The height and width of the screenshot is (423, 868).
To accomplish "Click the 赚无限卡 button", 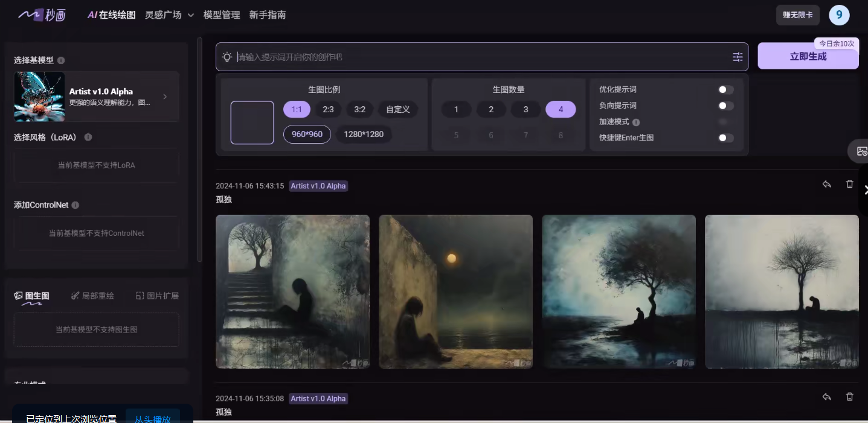I will click(797, 16).
